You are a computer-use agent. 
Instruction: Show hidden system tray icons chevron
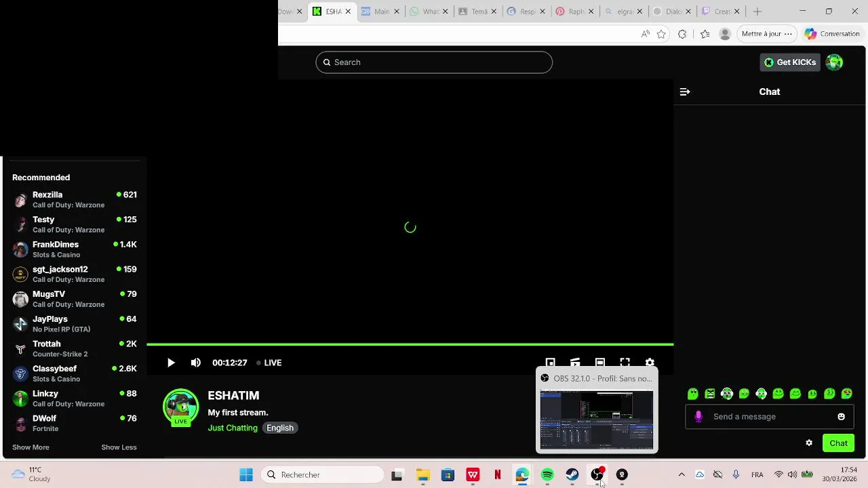(682, 474)
